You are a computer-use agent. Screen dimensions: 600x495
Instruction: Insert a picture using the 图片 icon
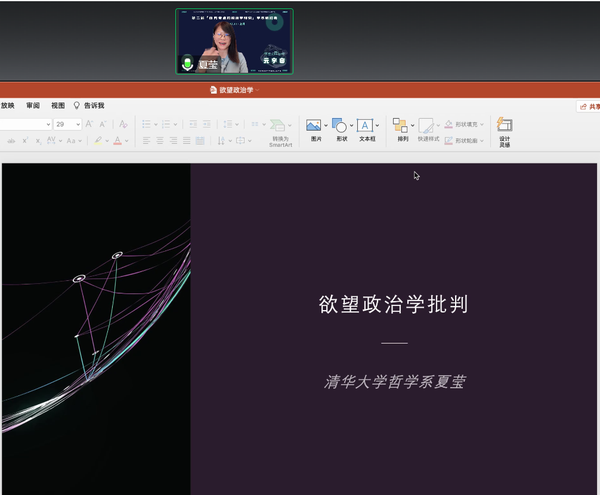pos(314,126)
